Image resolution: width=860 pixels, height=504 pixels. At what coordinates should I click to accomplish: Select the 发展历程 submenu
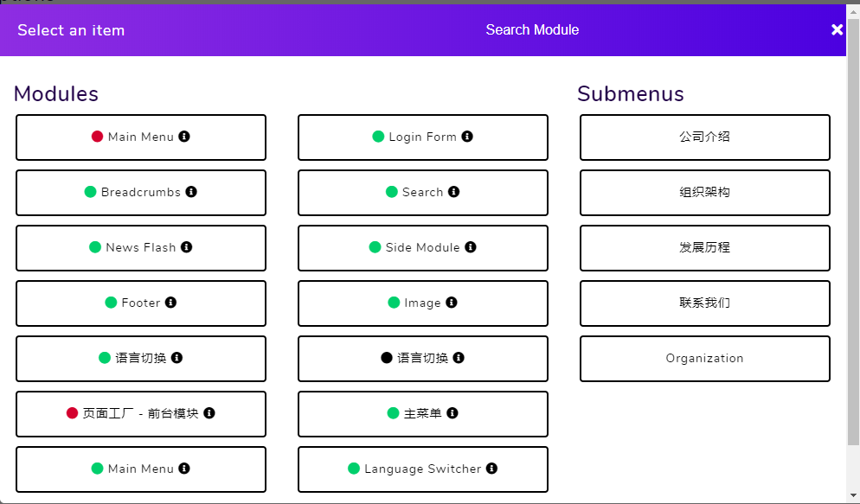pos(704,247)
